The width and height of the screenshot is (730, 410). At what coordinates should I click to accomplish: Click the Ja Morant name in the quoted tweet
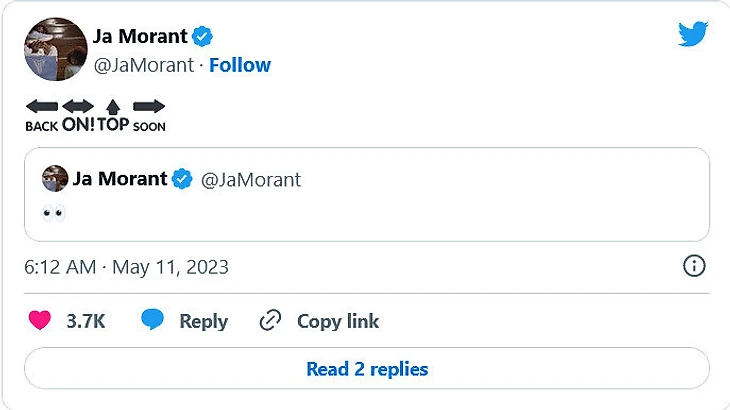coord(119,180)
